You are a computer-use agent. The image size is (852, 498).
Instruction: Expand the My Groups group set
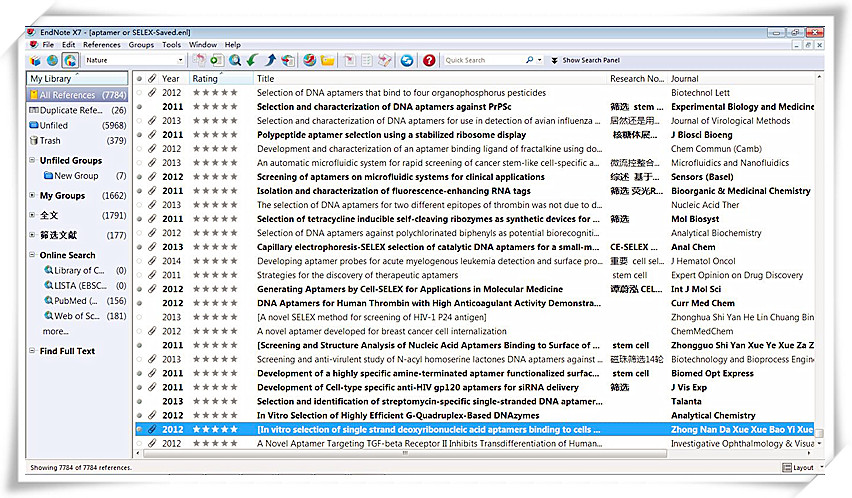(32, 196)
